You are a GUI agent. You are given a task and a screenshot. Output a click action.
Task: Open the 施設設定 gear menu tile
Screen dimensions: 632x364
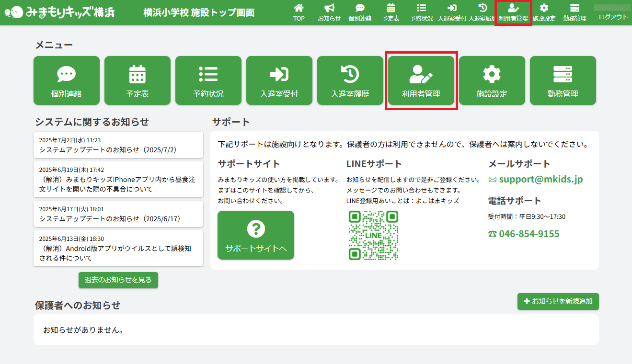[492, 80]
